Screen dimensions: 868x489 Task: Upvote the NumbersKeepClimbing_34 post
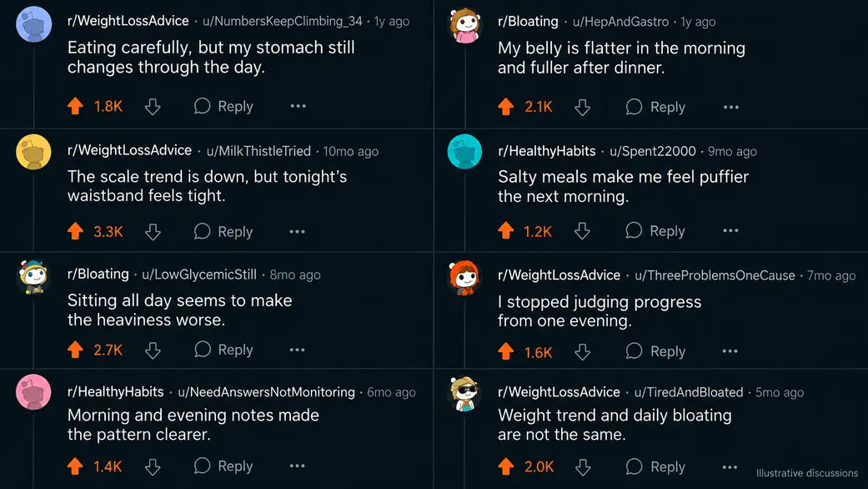[x=75, y=106]
